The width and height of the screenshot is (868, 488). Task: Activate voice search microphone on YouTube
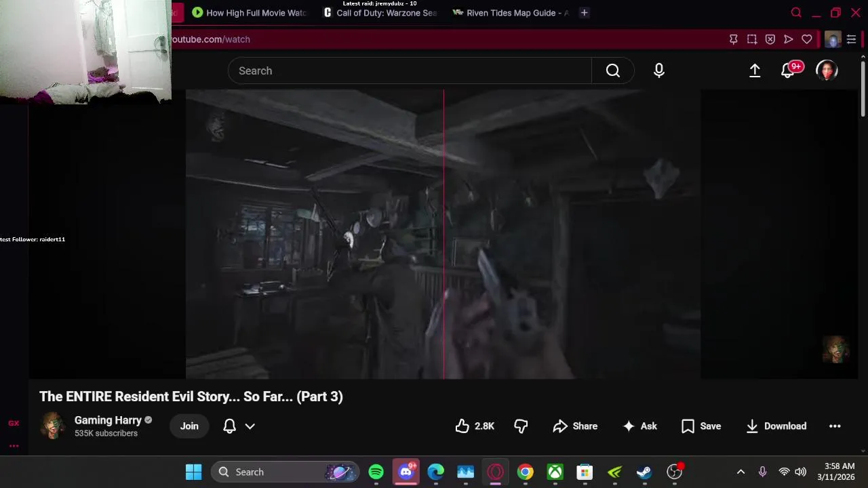(x=659, y=70)
